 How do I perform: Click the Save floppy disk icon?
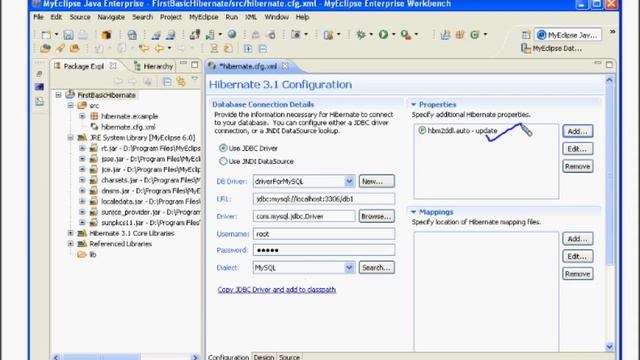pos(68,35)
